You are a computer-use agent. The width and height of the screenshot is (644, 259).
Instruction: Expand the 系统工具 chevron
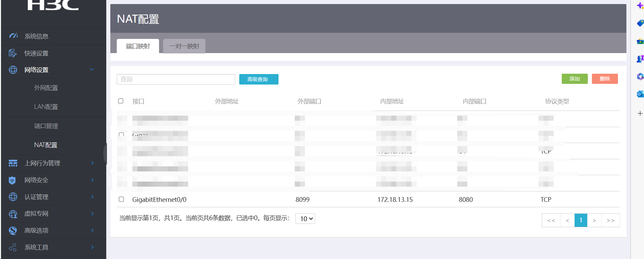coord(92,247)
